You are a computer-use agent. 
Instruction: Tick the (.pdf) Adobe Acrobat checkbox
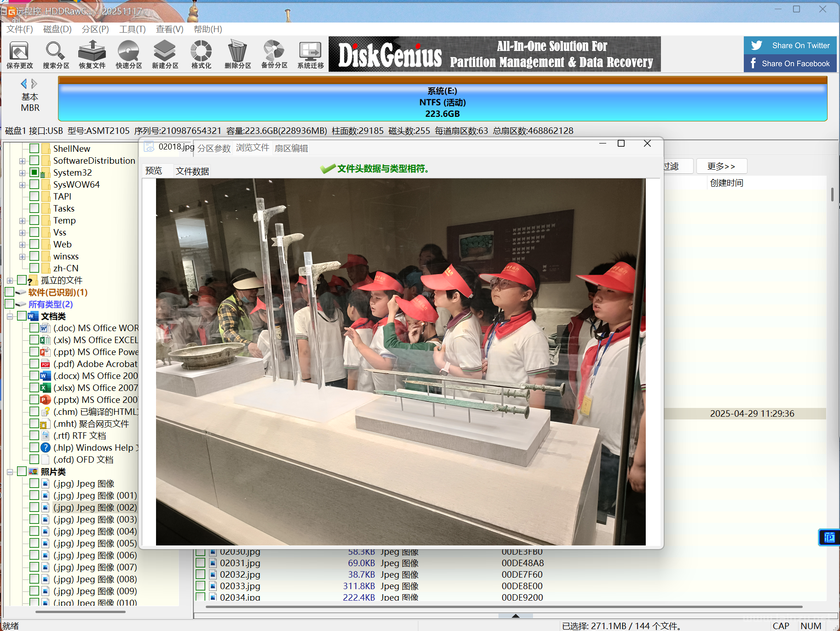click(34, 364)
